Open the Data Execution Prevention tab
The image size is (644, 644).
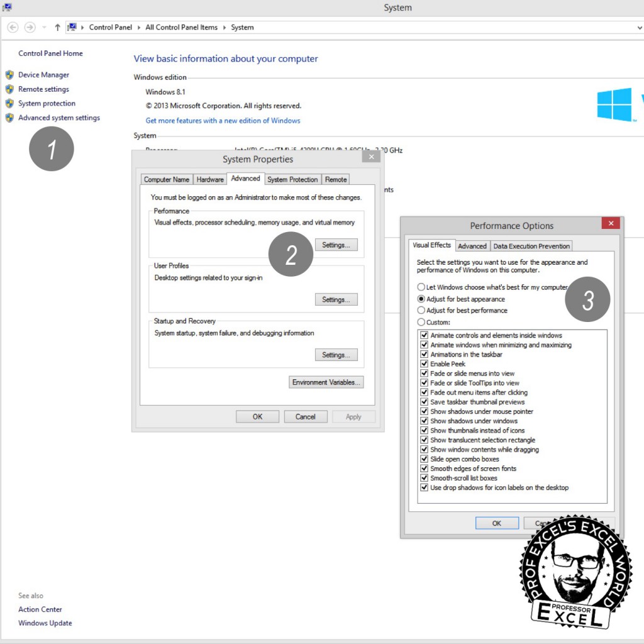(x=531, y=246)
